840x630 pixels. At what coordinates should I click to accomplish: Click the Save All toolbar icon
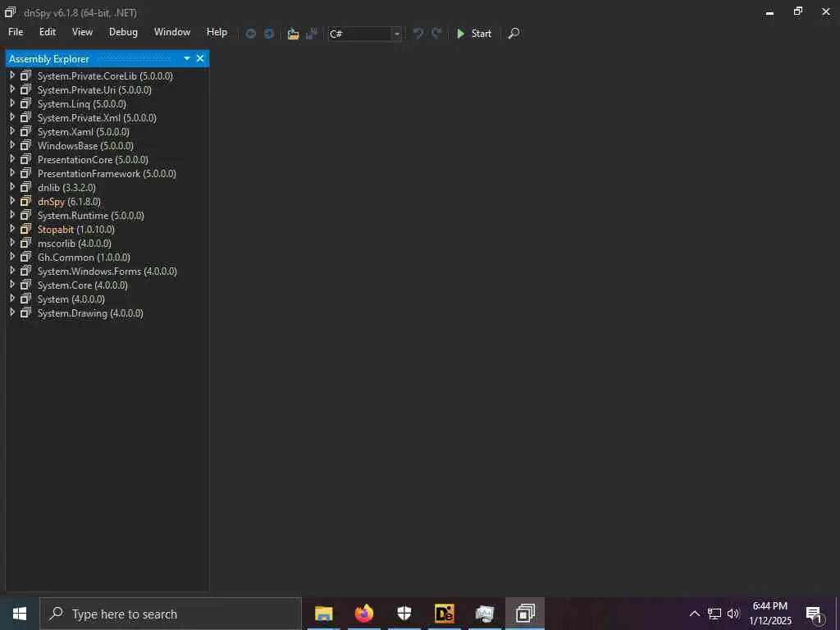[x=312, y=34]
